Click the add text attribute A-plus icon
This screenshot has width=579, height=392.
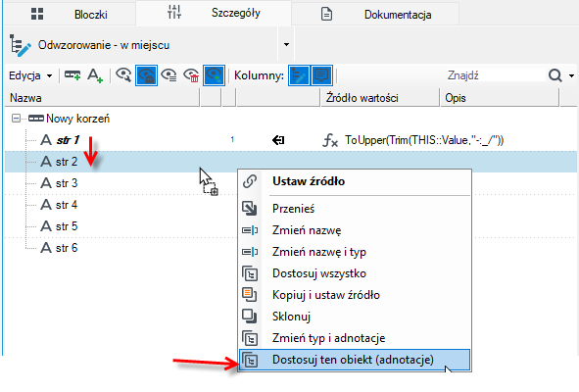(x=95, y=75)
